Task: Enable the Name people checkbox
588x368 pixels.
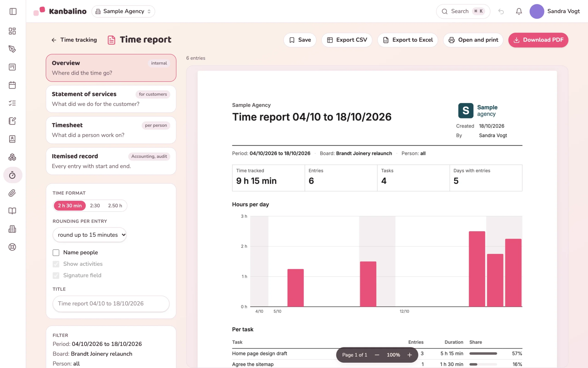Action: pyautogui.click(x=56, y=253)
